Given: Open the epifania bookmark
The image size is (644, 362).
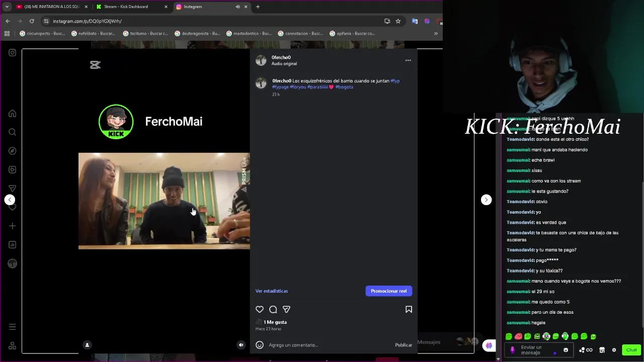Looking at the screenshot, I should point(352,34).
